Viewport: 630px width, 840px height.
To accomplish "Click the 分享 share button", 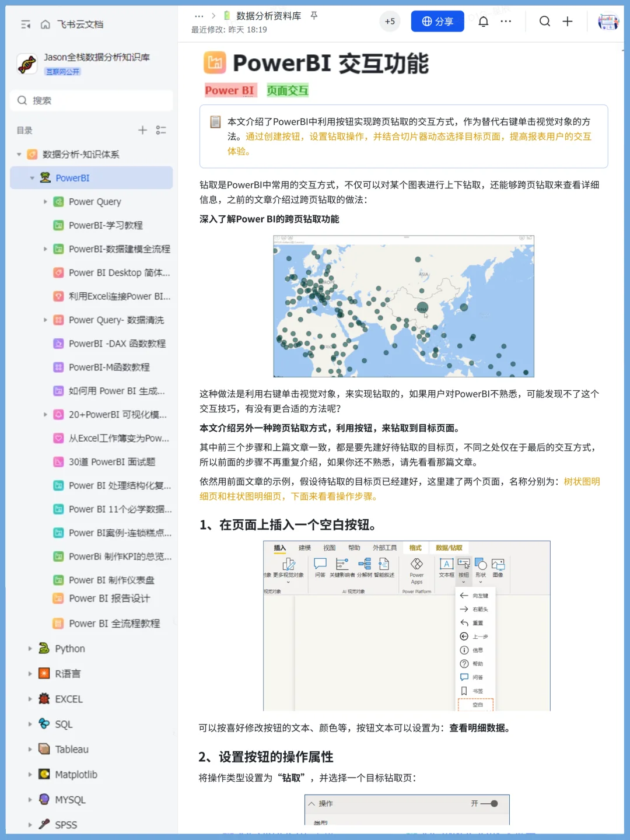I will [437, 22].
